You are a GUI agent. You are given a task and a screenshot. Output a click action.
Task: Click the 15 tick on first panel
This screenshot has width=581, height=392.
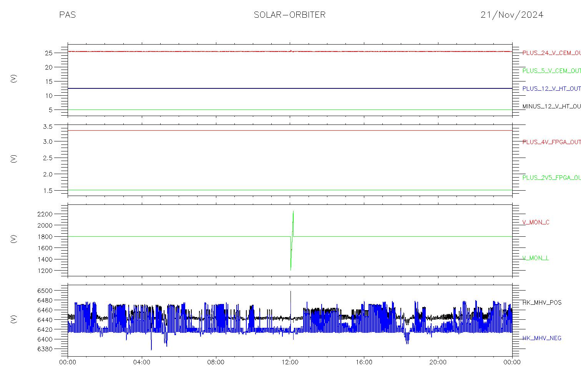click(49, 81)
